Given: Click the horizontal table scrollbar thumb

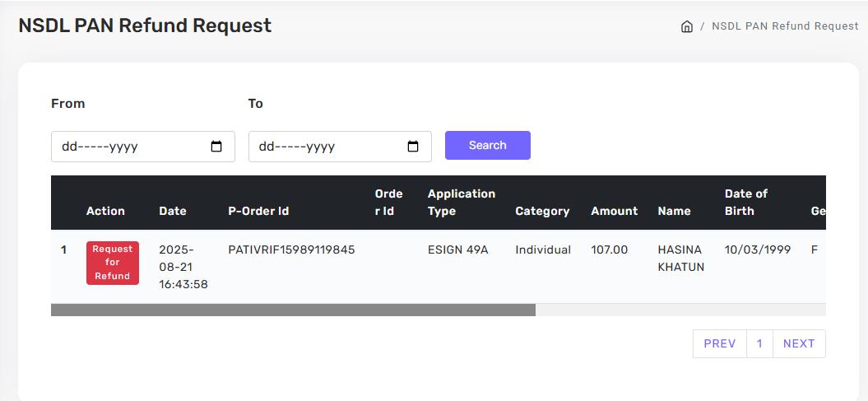Looking at the screenshot, I should coord(293,310).
